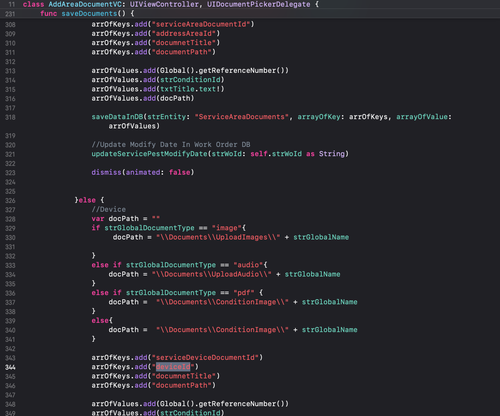Click line number 344 in the gutter
The image size is (500, 416).
10,367
